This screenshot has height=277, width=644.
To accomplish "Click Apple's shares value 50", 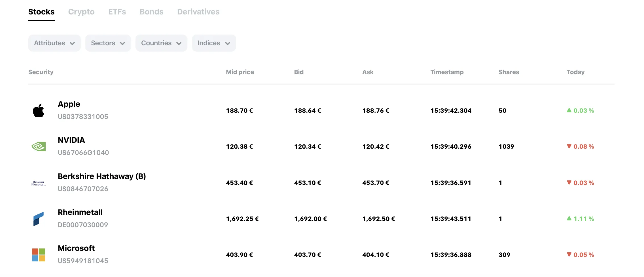I will pos(503,111).
